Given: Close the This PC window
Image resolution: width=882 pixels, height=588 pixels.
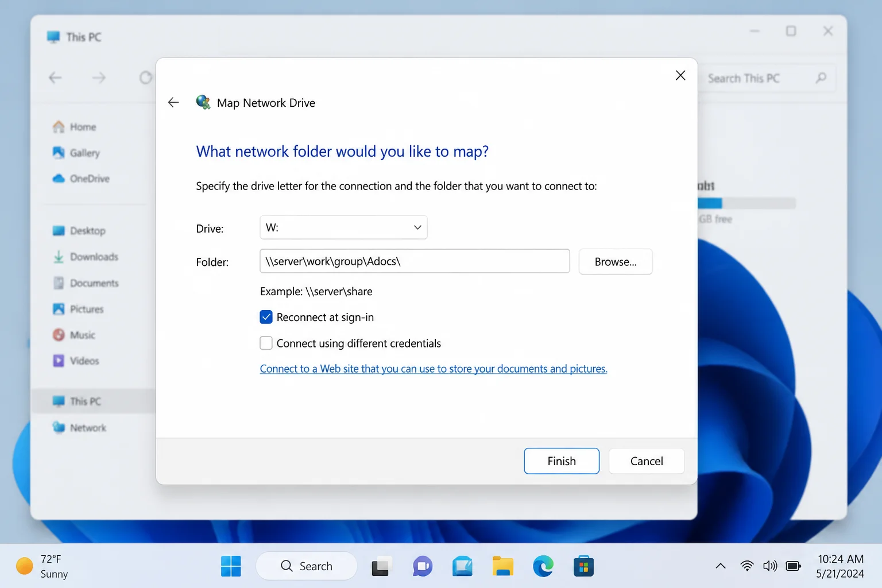Looking at the screenshot, I should point(828,31).
